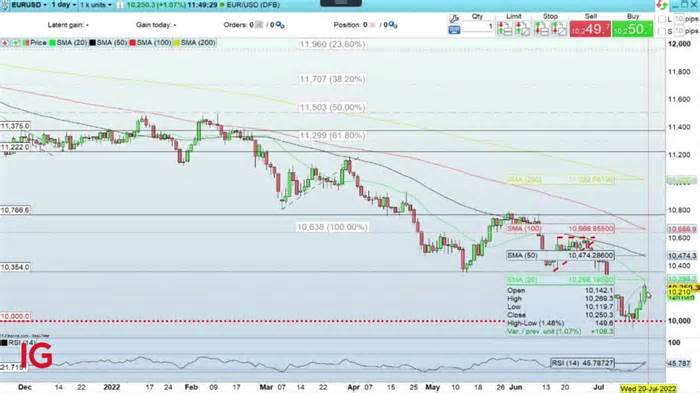Click the first Stop order icon
Viewport: 700px width, 393px height.
click(542, 29)
